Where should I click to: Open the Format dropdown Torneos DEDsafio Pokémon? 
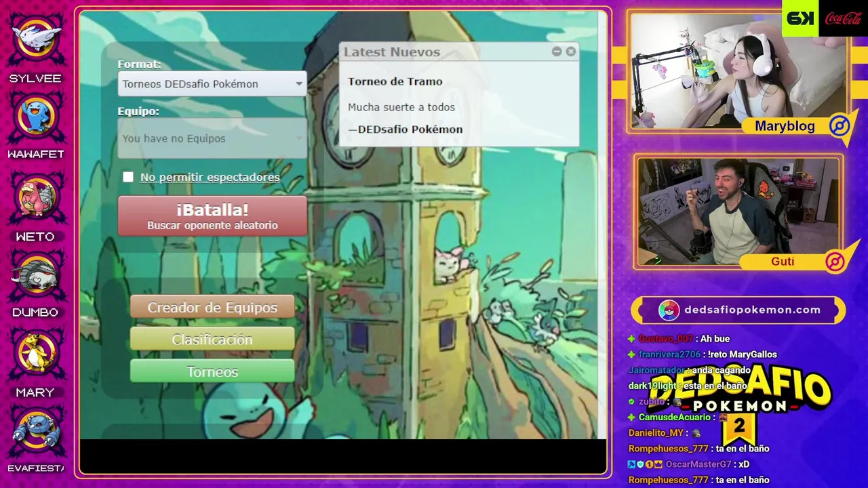[212, 84]
